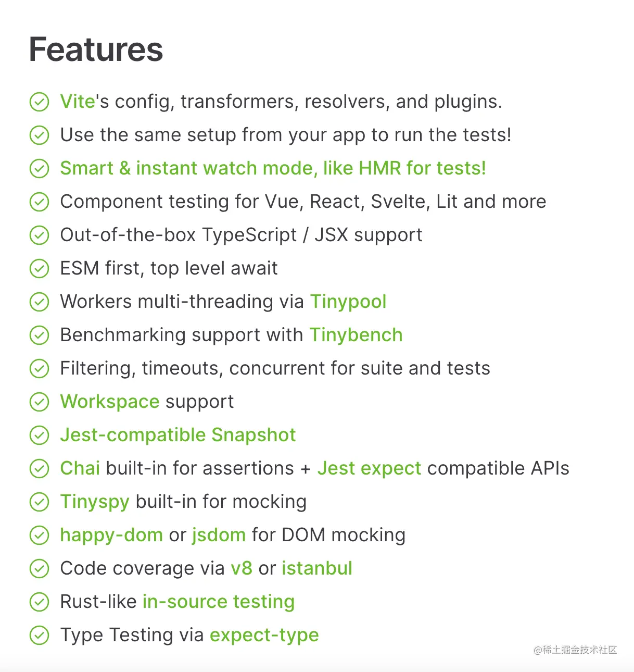Open the Jest-compatible Snapshot link
Screen dimensions: 634x672
click(178, 435)
